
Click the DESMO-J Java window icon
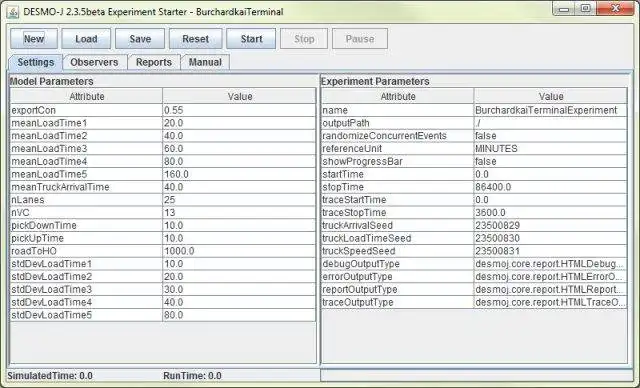click(13, 12)
